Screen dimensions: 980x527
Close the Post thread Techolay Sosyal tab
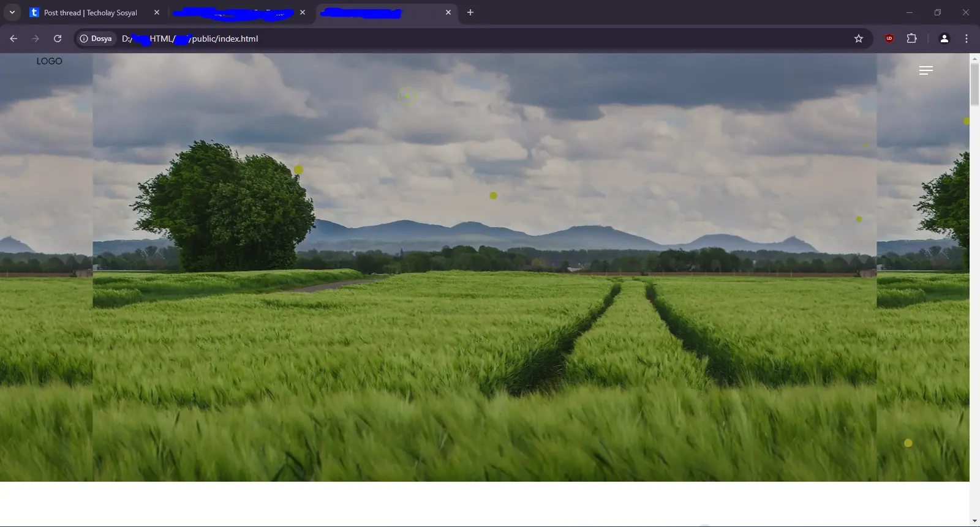click(157, 12)
